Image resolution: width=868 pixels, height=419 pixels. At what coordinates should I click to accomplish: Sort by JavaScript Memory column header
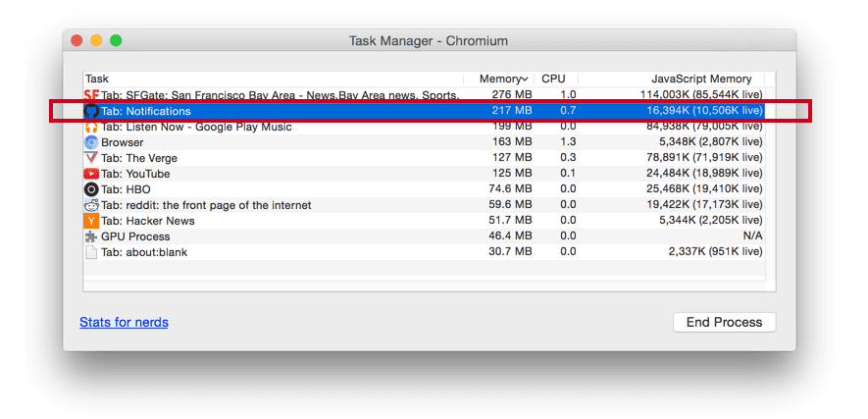(x=701, y=79)
